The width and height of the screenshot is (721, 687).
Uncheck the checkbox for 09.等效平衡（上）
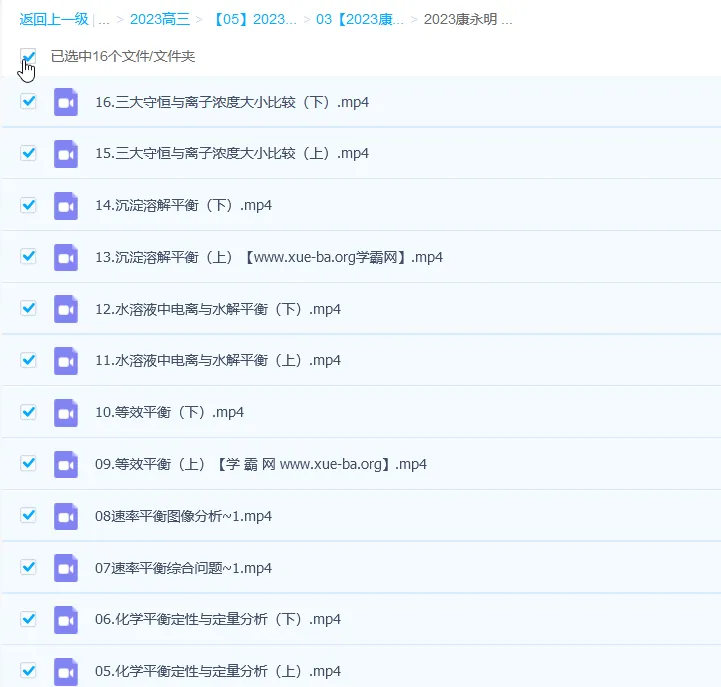[28, 463]
